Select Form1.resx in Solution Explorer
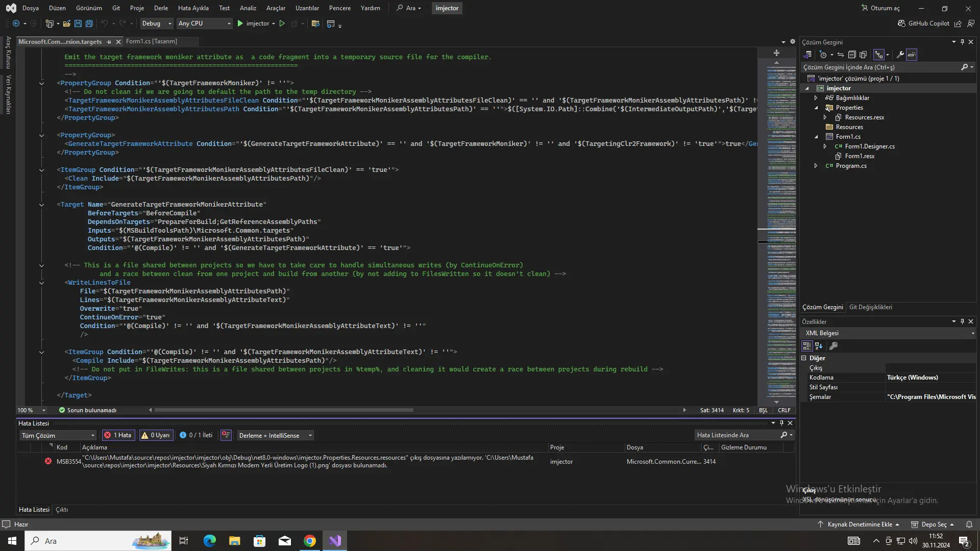The height and width of the screenshot is (551, 980). click(860, 156)
